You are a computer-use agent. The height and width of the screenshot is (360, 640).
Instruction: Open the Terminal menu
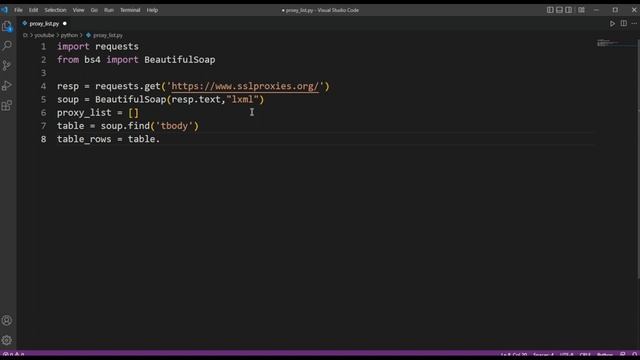pos(130,10)
